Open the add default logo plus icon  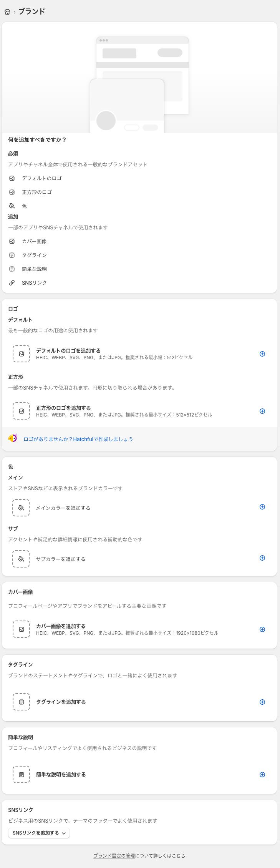[262, 354]
